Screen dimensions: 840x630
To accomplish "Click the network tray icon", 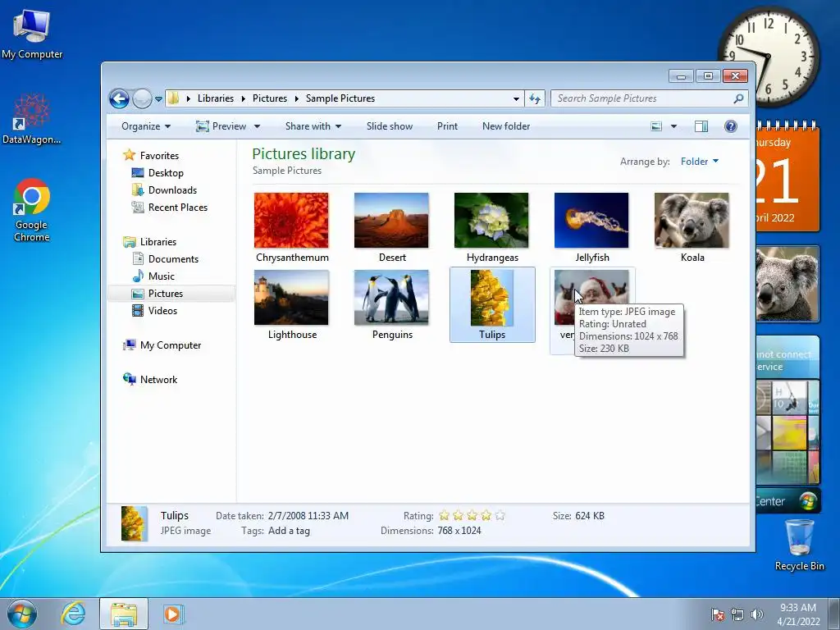I will tap(737, 615).
